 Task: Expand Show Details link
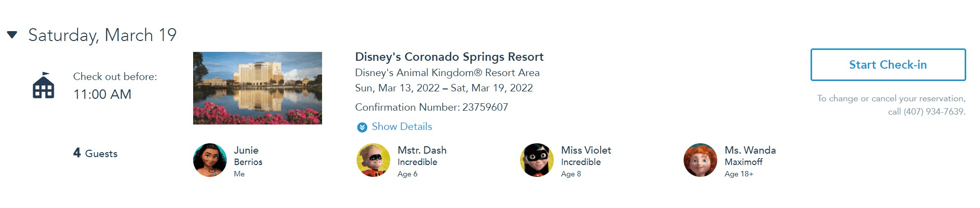(402, 126)
